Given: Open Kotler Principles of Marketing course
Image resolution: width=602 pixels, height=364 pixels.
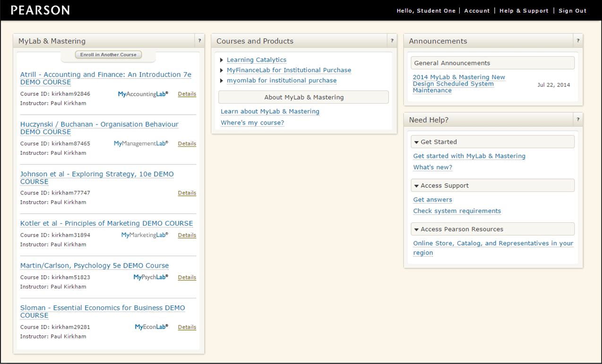Looking at the screenshot, I should (x=107, y=223).
